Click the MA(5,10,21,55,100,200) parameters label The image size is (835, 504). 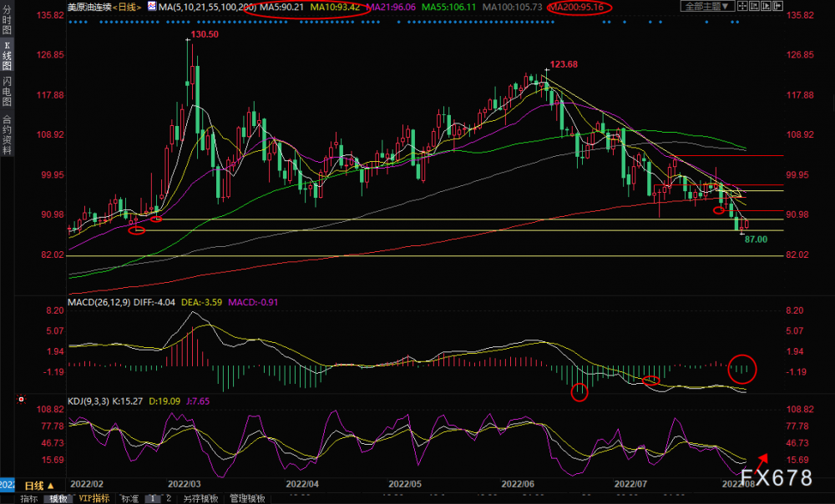[x=207, y=7]
